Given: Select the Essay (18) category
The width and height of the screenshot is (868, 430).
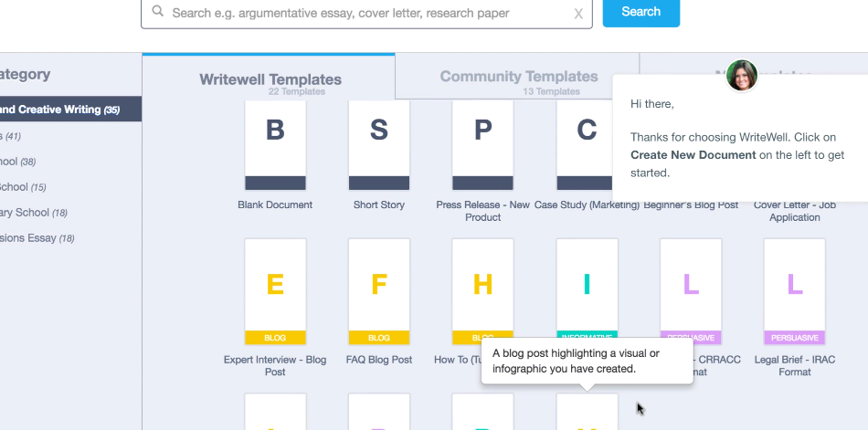Looking at the screenshot, I should [x=37, y=238].
